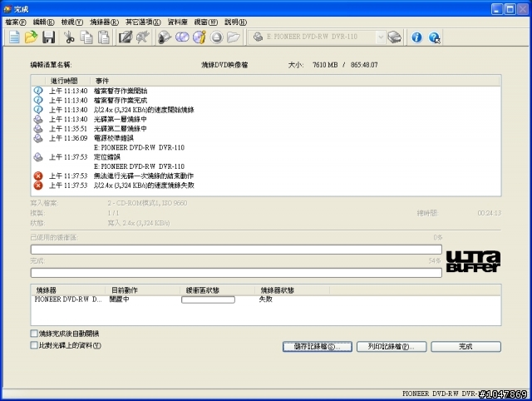The image size is (532, 401).
Task: Click the 上午 11:35:51 timestamp
Action: pyautogui.click(x=68, y=129)
